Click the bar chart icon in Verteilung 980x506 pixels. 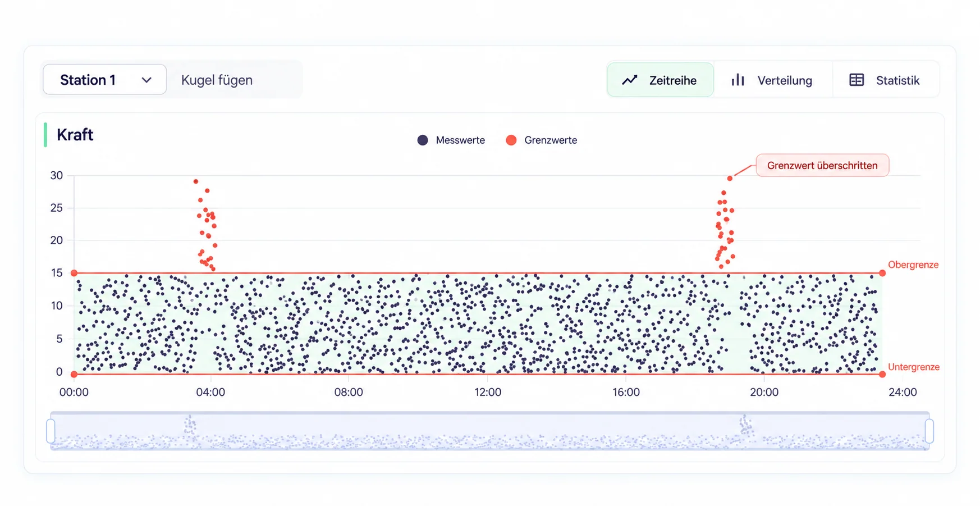pos(738,80)
